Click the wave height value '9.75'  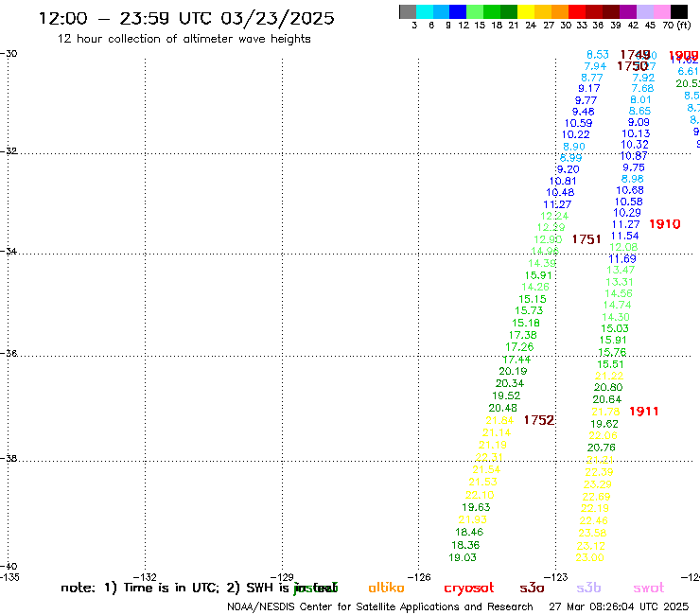(x=634, y=167)
